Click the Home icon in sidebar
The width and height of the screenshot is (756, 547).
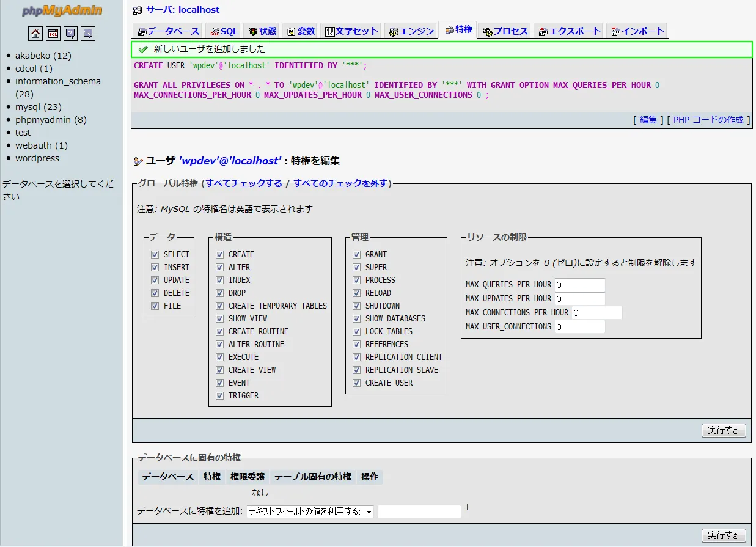[x=35, y=34]
